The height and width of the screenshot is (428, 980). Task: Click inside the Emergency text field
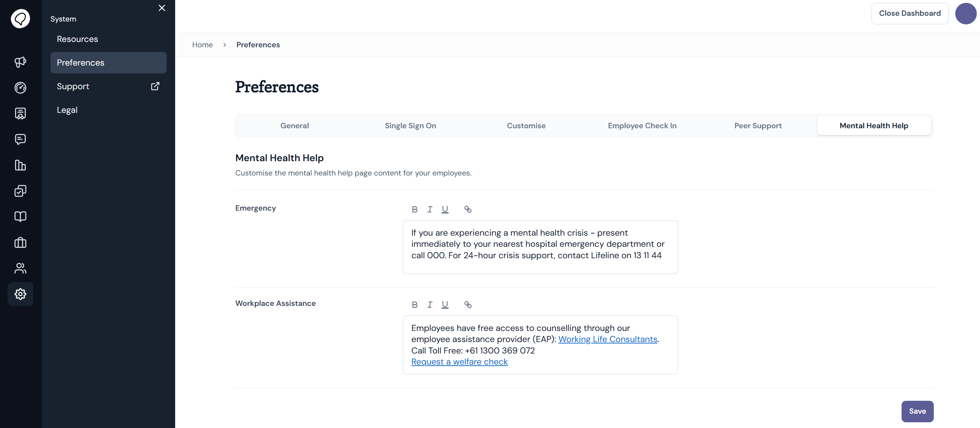[540, 247]
